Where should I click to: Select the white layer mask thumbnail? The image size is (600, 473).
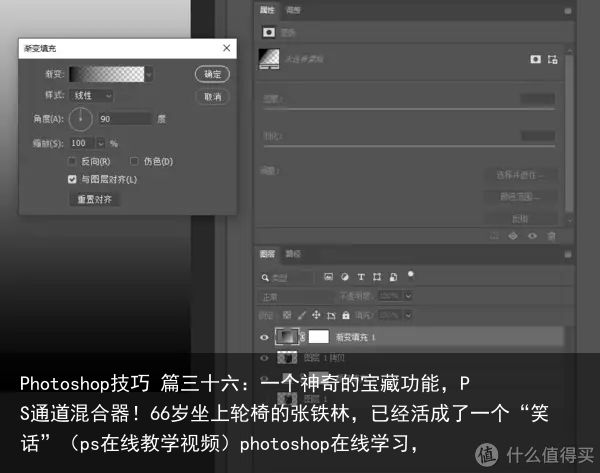[x=319, y=337]
